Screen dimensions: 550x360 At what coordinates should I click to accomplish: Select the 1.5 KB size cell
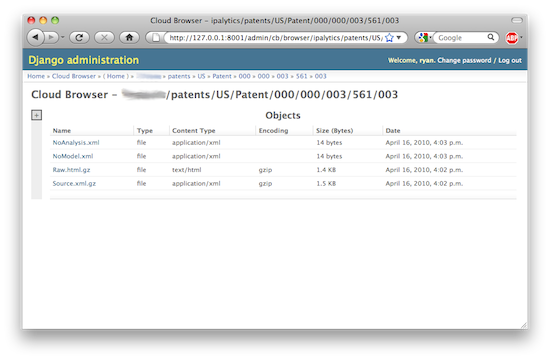[326, 184]
